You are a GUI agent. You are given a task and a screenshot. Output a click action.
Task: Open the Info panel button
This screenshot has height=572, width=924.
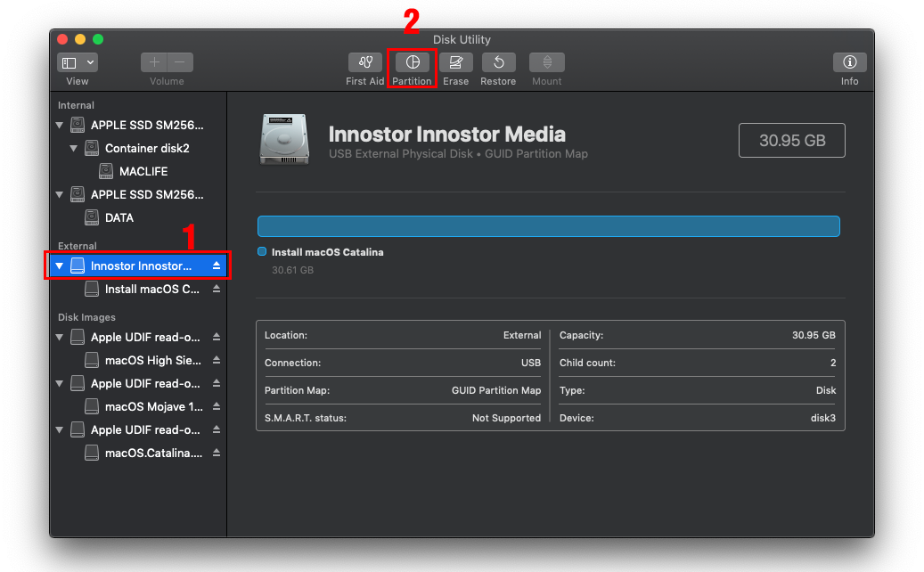849,62
